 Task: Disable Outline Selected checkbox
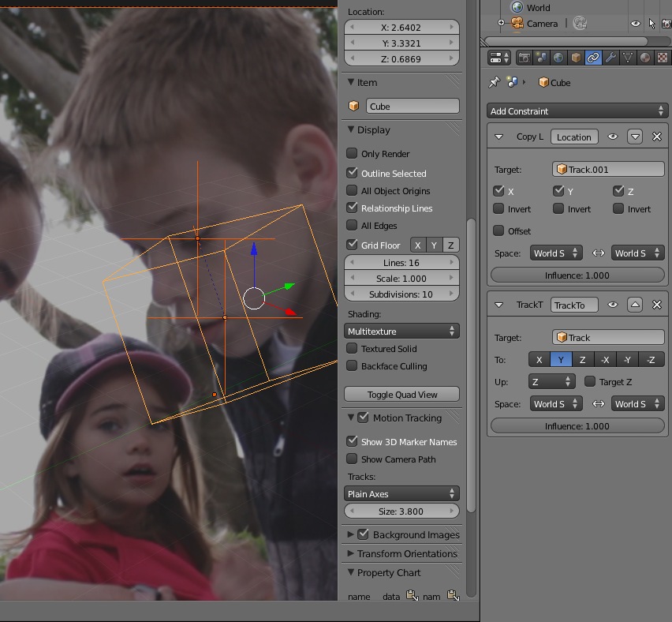coord(352,173)
